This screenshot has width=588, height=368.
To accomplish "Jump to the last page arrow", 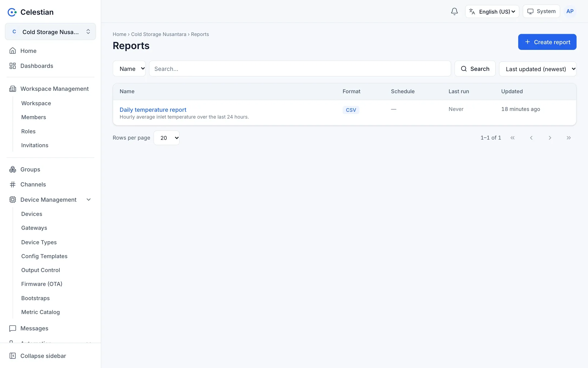I will click(x=569, y=138).
